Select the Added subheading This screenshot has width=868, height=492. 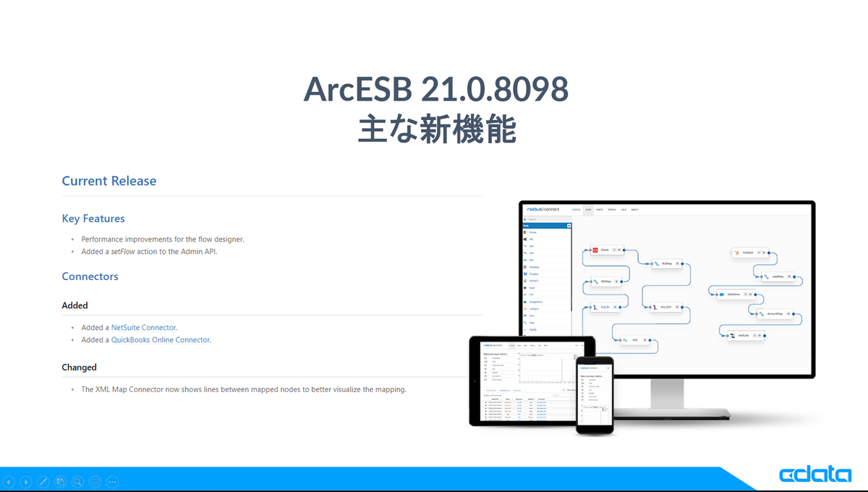tap(75, 305)
